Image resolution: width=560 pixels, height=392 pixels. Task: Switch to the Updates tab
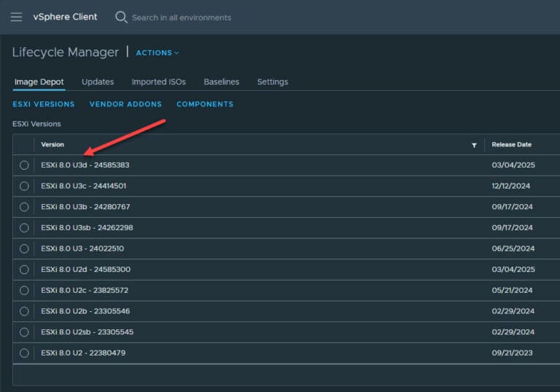click(98, 82)
